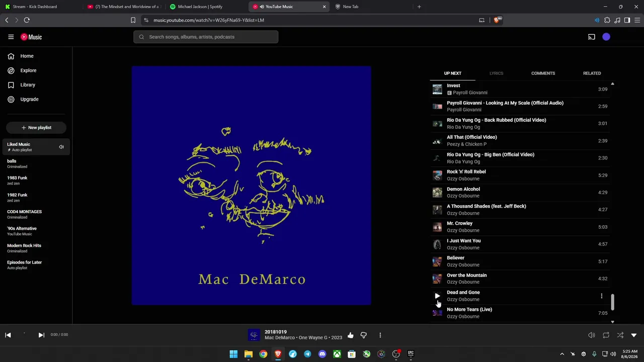Toggle repeat mode in the player bar
The width and height of the screenshot is (644, 362).
click(x=606, y=335)
